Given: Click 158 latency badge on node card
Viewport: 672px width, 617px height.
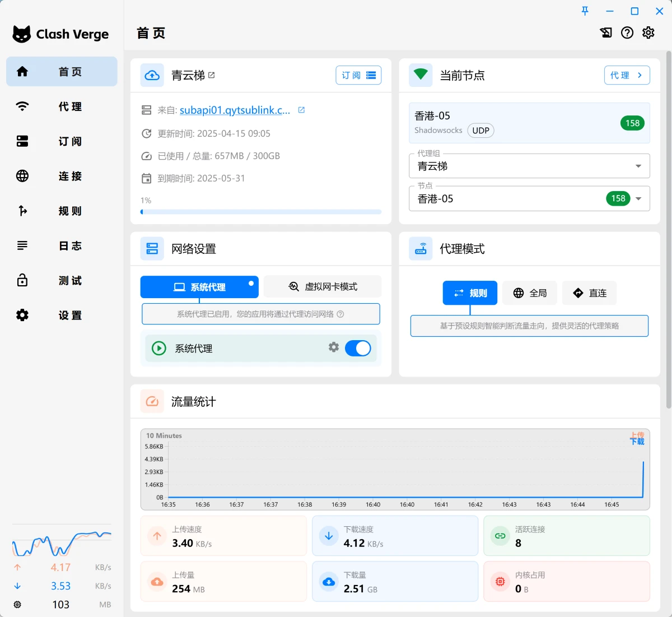Looking at the screenshot, I should (x=632, y=123).
